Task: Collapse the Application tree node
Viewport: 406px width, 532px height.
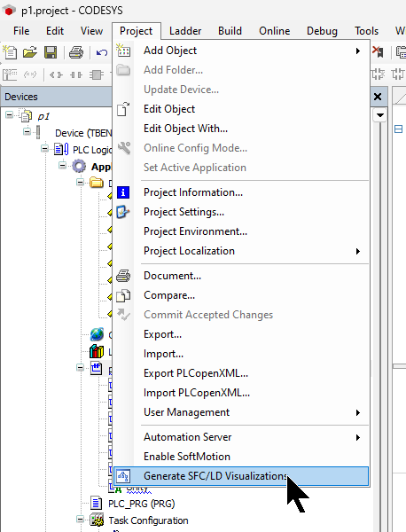Action: pos(62,165)
